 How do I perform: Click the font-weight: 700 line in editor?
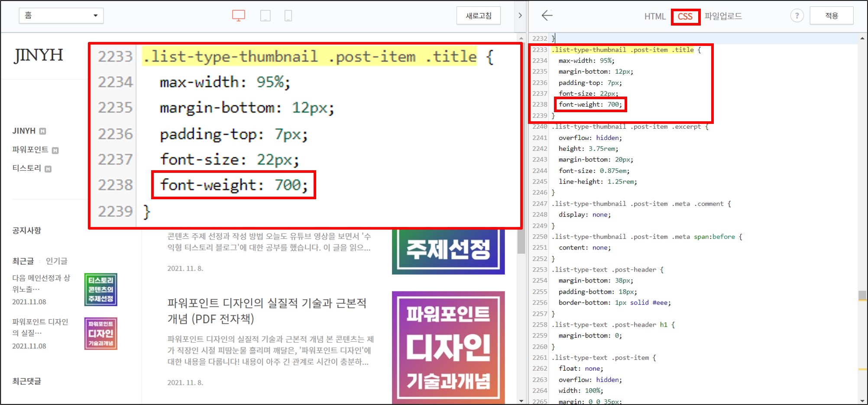(590, 104)
